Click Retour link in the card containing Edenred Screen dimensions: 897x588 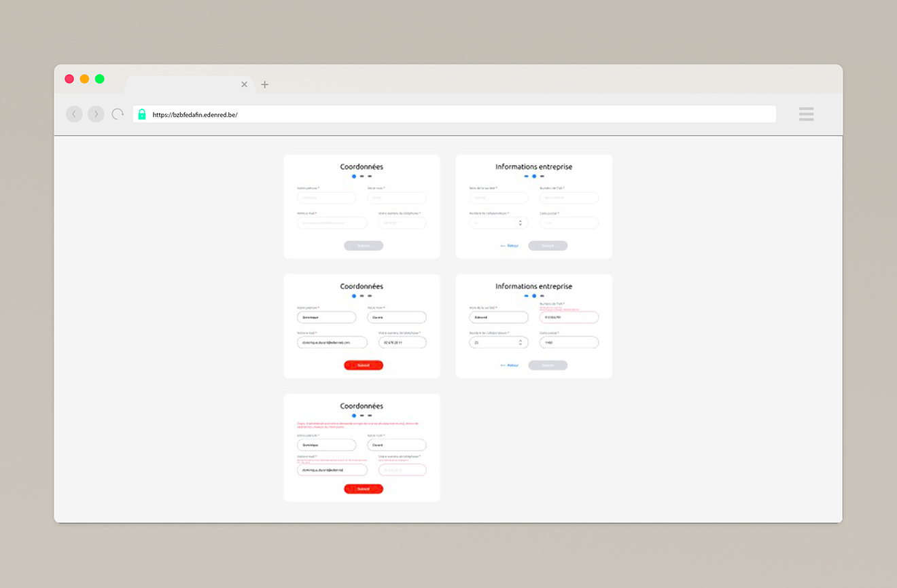click(510, 365)
